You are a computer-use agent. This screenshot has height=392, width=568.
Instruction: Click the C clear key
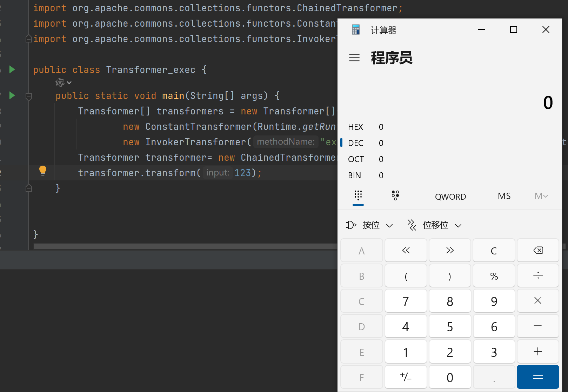click(494, 250)
